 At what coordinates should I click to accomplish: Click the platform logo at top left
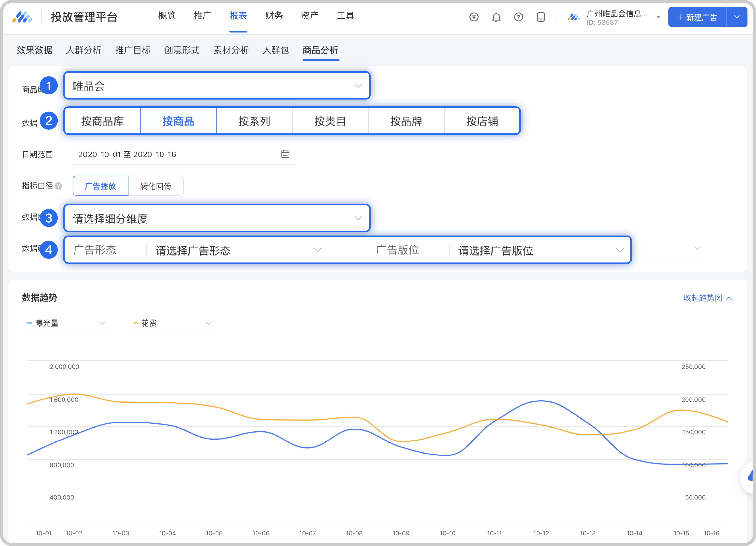pyautogui.click(x=22, y=17)
